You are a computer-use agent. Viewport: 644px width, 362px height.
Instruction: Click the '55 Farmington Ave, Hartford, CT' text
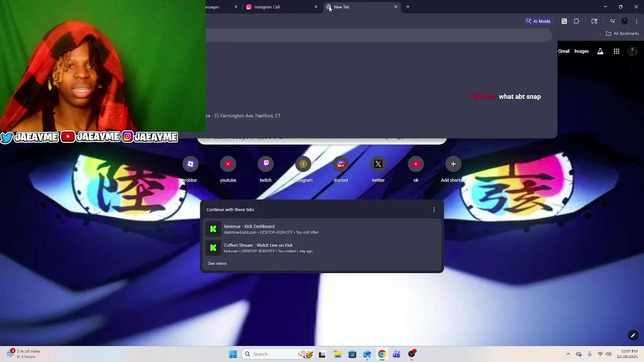[x=247, y=116]
